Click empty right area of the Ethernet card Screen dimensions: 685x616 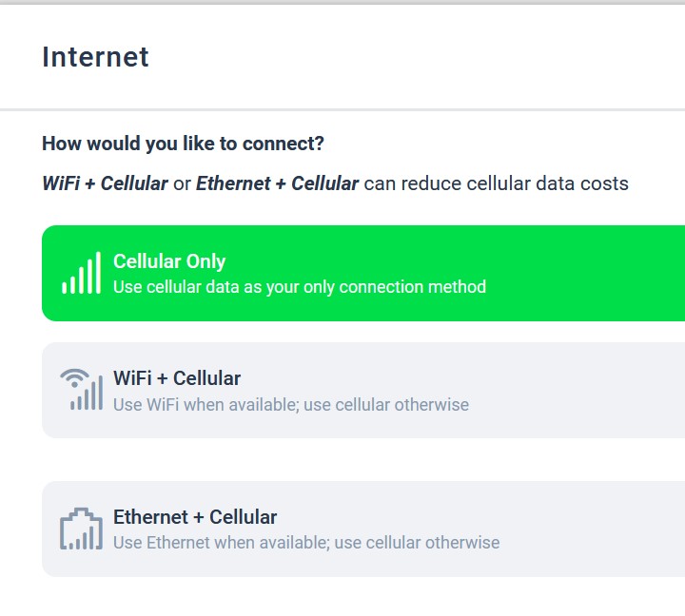609,529
